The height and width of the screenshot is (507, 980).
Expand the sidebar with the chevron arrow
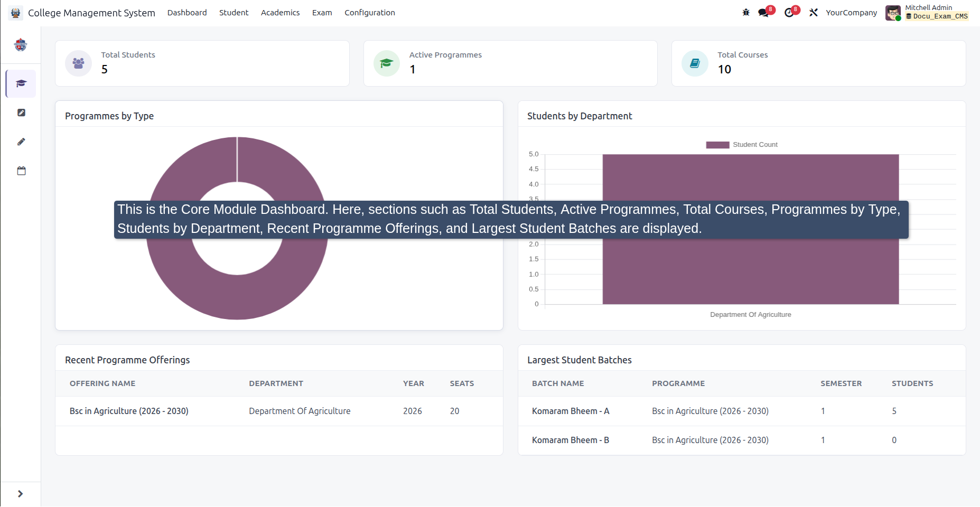coord(20,494)
